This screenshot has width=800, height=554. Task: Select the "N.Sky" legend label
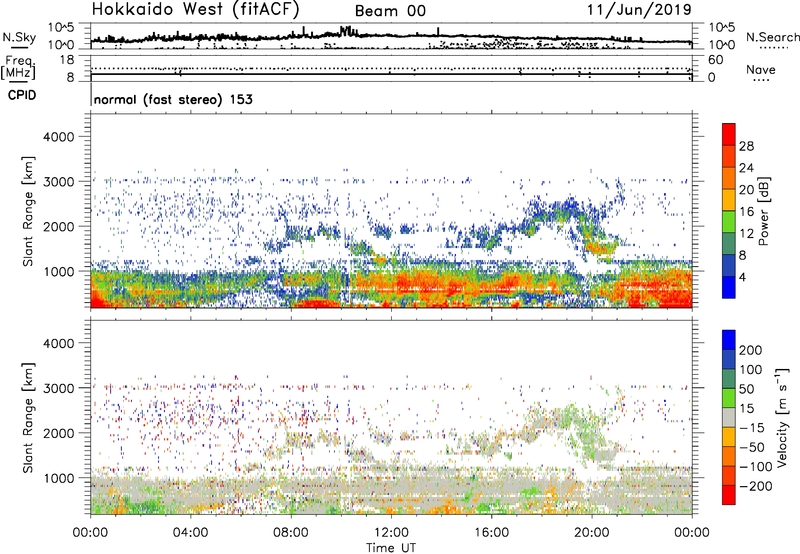point(19,37)
